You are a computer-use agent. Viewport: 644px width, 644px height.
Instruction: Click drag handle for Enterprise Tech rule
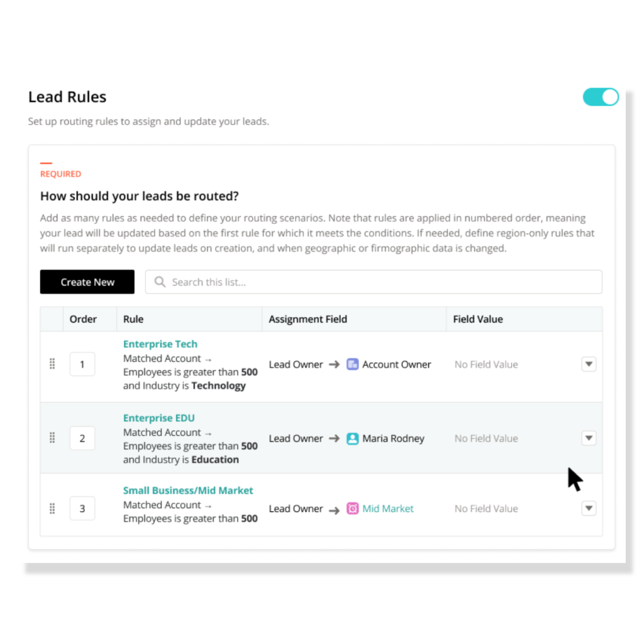(52, 364)
